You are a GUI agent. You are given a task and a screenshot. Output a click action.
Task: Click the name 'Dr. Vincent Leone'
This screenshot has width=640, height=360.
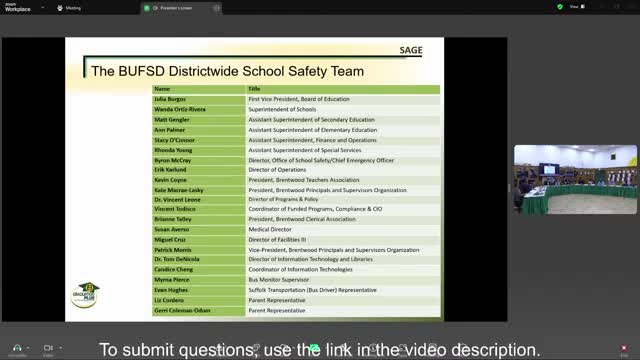click(177, 200)
